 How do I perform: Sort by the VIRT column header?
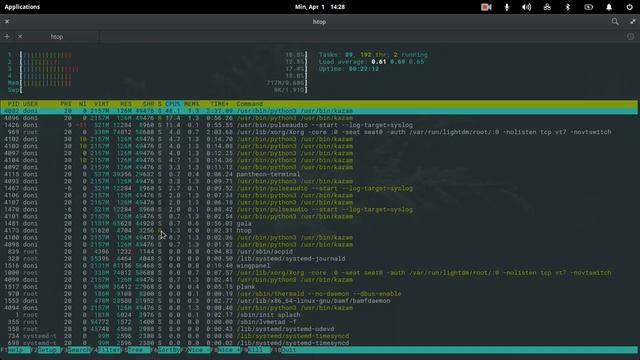coord(101,104)
